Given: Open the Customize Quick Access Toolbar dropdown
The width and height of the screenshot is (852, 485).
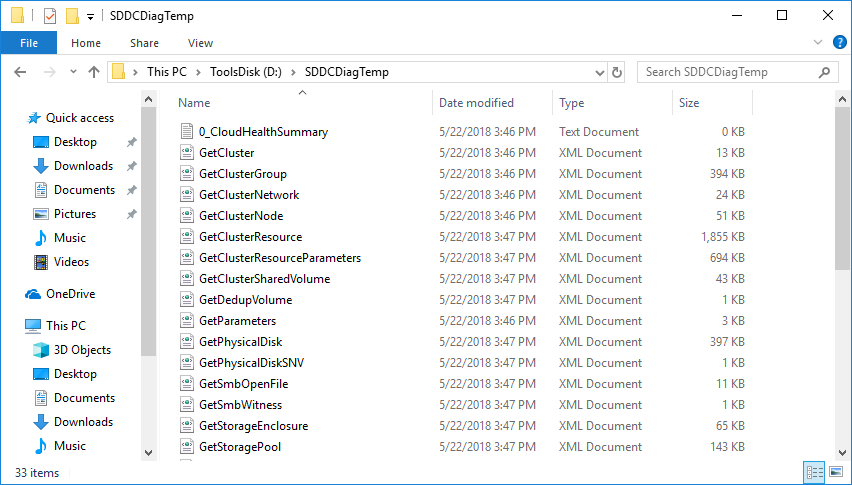Looking at the screenshot, I should (90, 17).
